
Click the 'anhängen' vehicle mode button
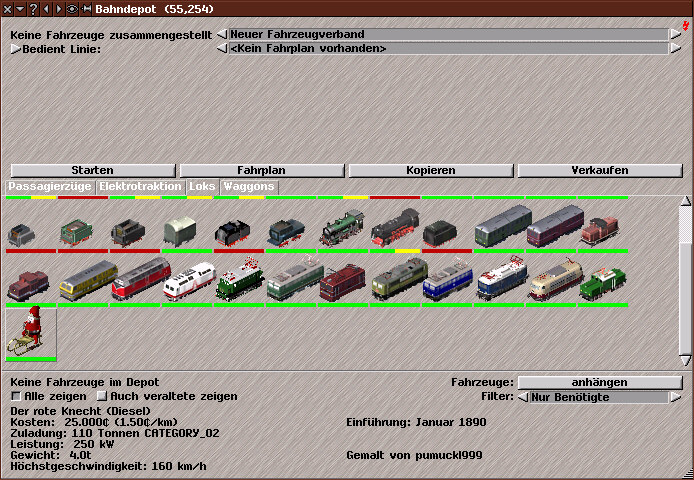pos(599,382)
